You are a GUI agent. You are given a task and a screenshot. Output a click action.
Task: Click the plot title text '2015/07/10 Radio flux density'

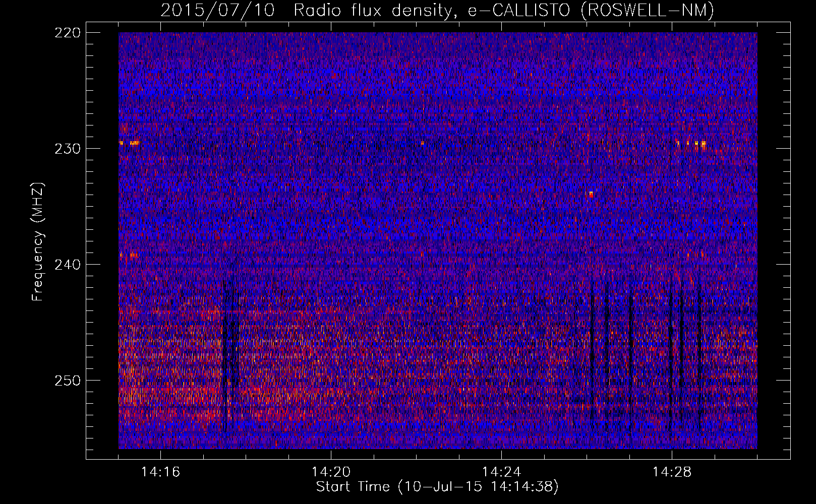[306, 10]
